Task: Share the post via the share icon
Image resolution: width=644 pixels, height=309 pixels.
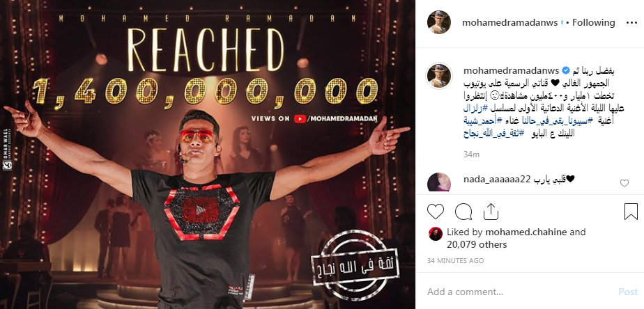Action: (491, 212)
